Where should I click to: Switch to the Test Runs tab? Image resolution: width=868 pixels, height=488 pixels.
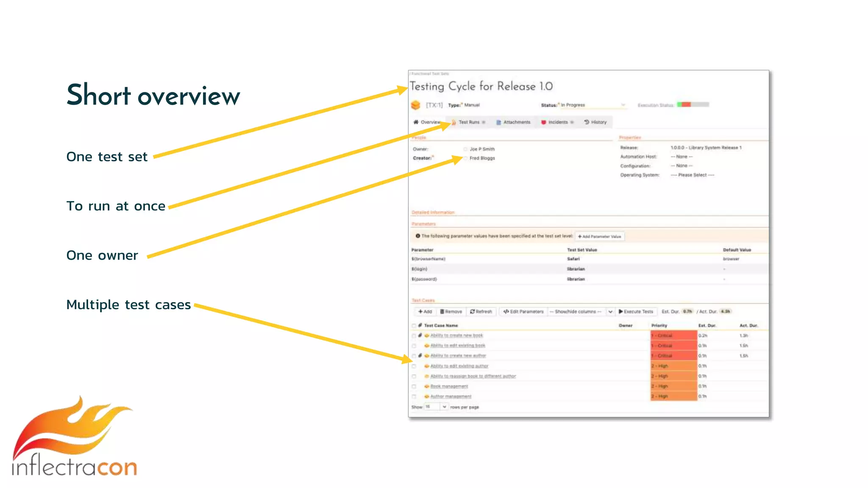tap(469, 122)
